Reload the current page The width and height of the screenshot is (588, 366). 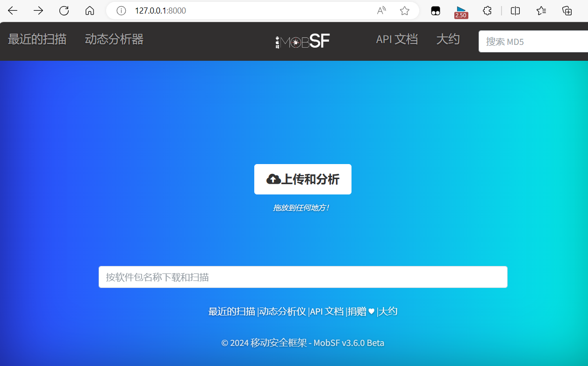click(64, 11)
